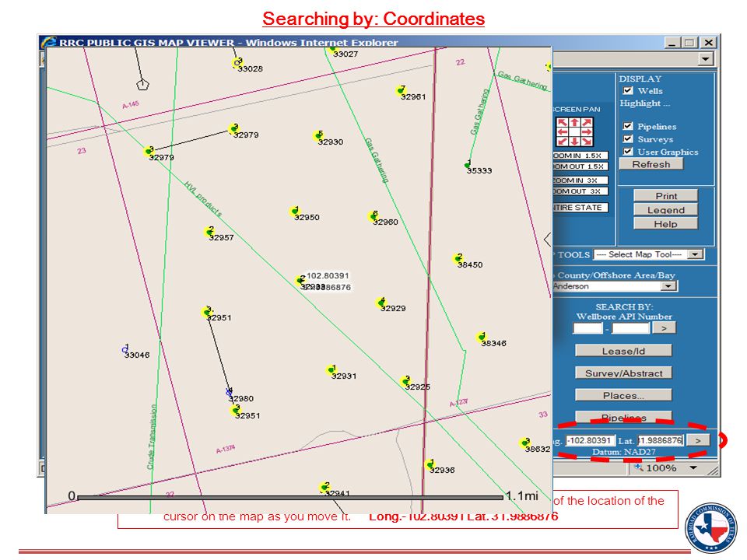The image size is (747, 560).
Task: Click the Latitude field showing 1.9886876
Action: [x=661, y=440]
